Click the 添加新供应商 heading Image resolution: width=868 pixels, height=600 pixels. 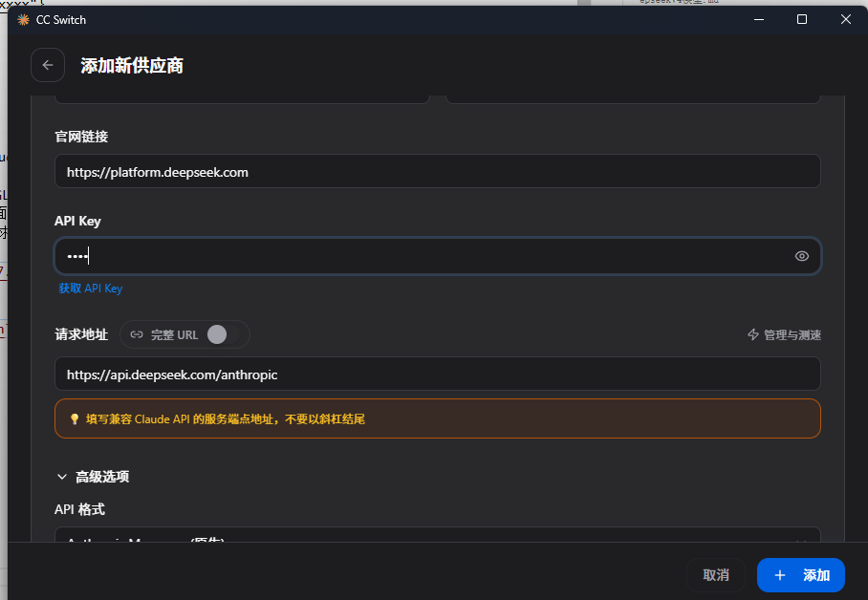pyautogui.click(x=132, y=65)
